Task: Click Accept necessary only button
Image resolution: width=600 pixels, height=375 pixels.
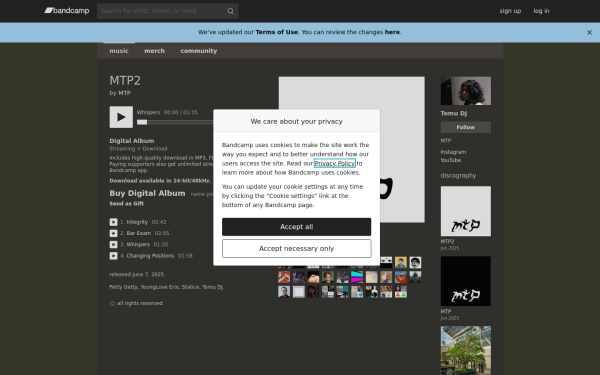Action: pyautogui.click(x=297, y=249)
